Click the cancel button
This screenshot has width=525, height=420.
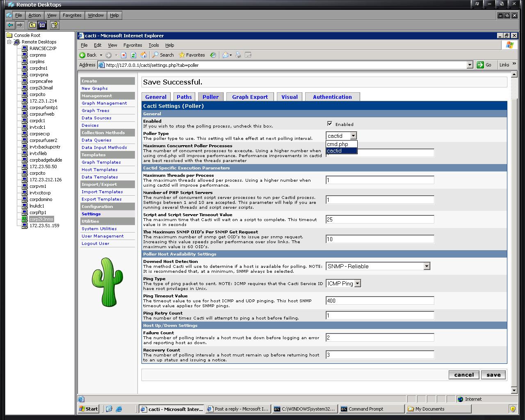click(464, 374)
